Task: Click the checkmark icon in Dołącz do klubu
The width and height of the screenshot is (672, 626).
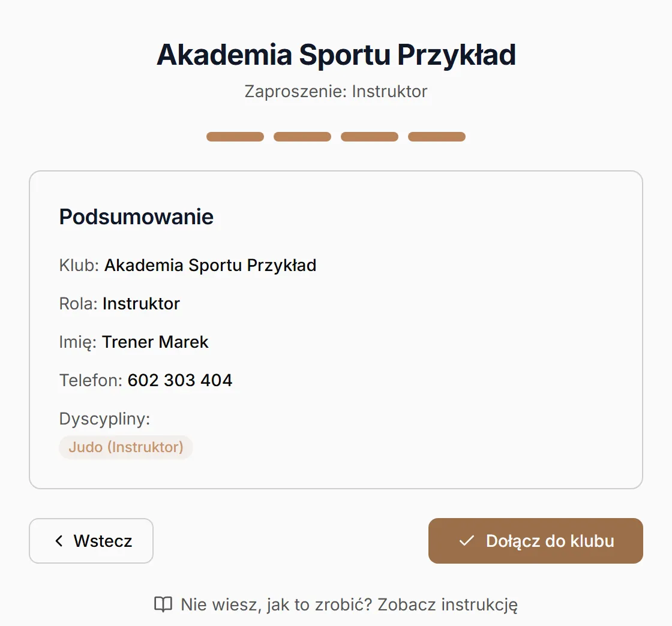Action: tap(466, 541)
